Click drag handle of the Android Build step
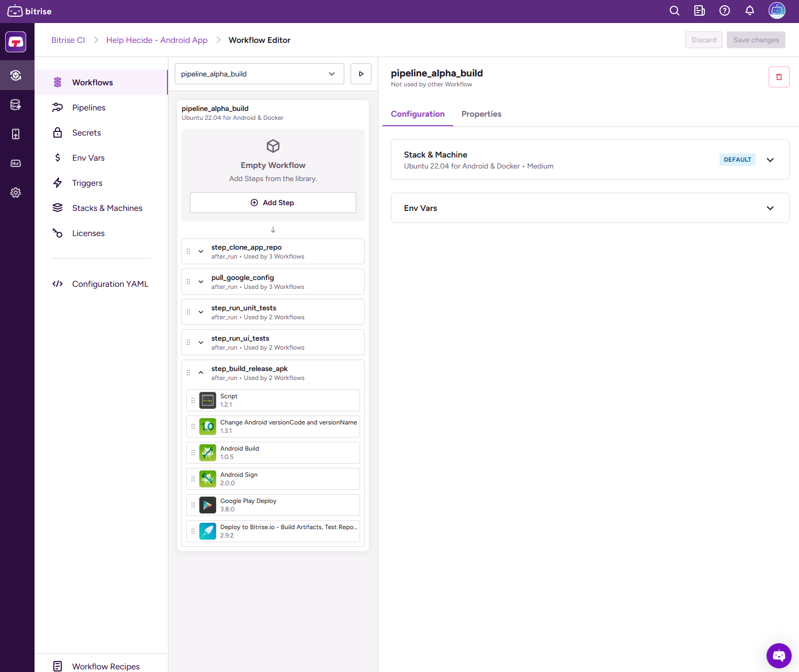799x672 pixels. [x=193, y=453]
